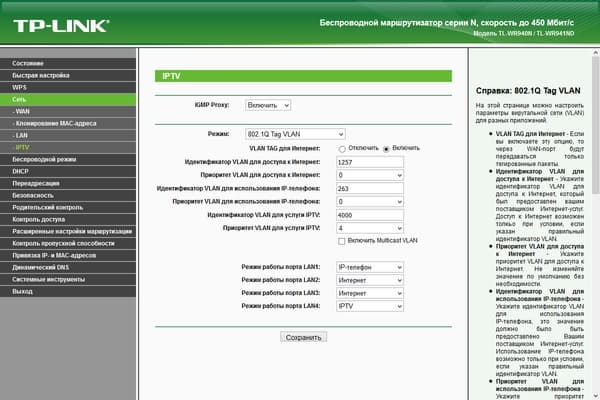Click IPTV VLAN ID field 4000

pyautogui.click(x=370, y=215)
